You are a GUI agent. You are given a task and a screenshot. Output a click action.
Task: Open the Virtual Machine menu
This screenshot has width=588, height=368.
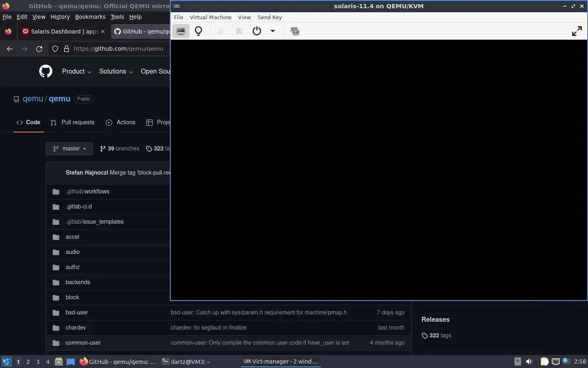click(x=211, y=17)
